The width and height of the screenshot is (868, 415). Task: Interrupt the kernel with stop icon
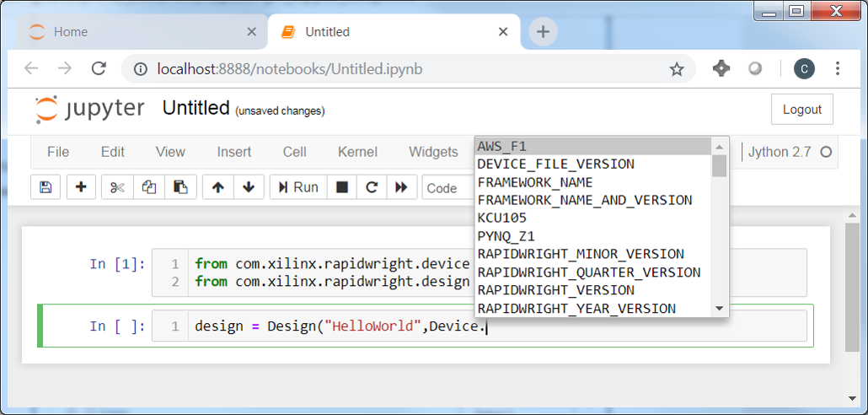342,187
